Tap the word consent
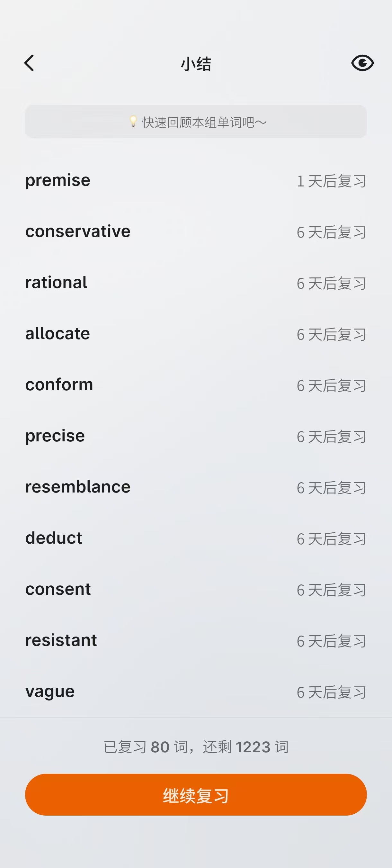Screen dimensions: 392x868 (58, 590)
